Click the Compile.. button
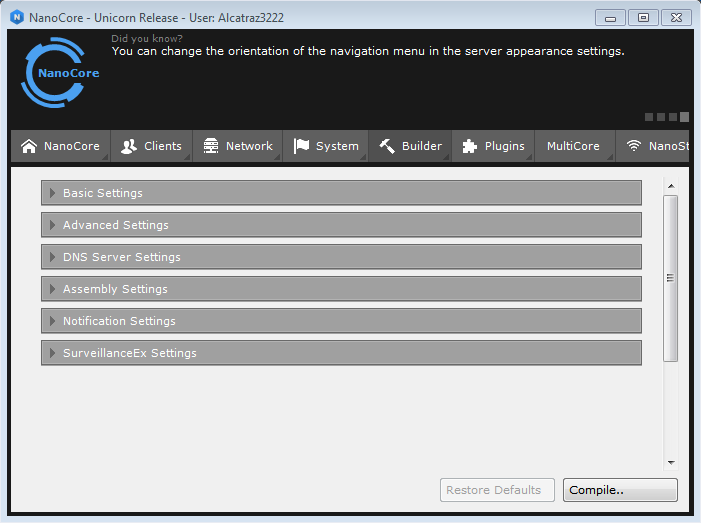Image resolution: width=701 pixels, height=523 pixels. (620, 490)
